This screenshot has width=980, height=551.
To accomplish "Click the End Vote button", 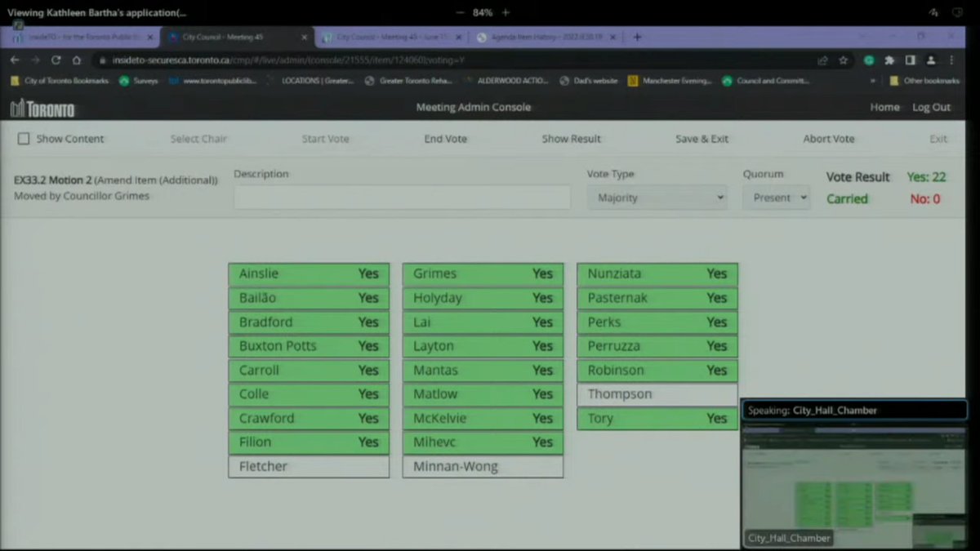I will point(446,139).
